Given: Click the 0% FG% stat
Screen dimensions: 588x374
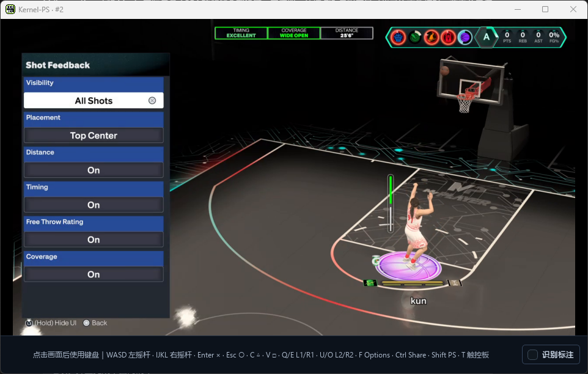Looking at the screenshot, I should [554, 37].
